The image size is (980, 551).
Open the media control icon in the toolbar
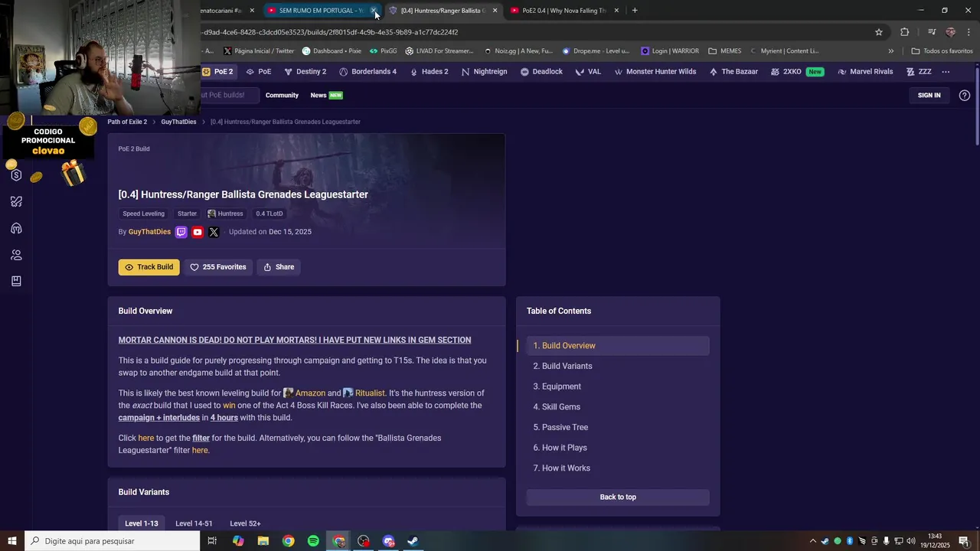(932, 32)
